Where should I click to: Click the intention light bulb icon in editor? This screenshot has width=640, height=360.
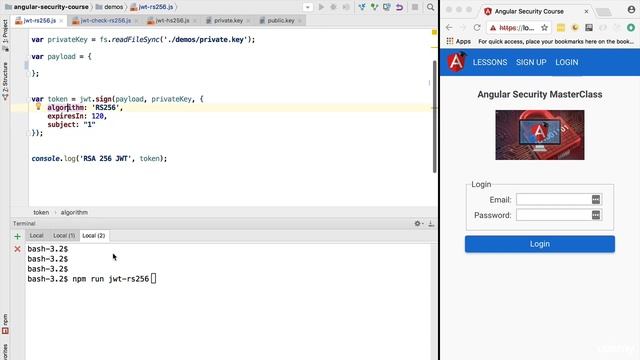(38, 107)
